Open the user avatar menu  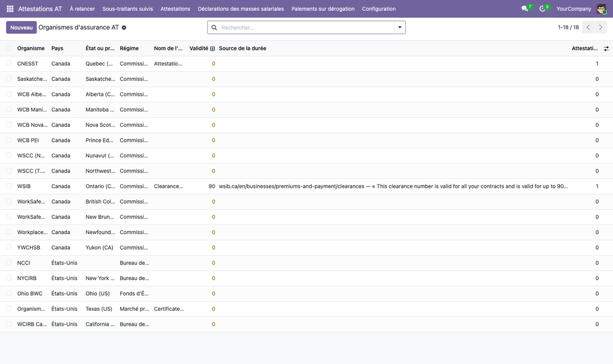[x=601, y=8]
